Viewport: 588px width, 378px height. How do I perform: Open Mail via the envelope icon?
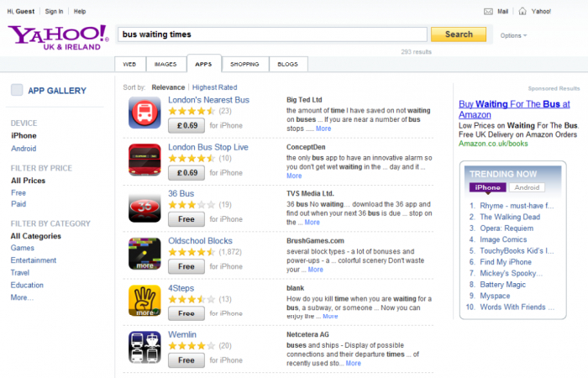pos(489,12)
